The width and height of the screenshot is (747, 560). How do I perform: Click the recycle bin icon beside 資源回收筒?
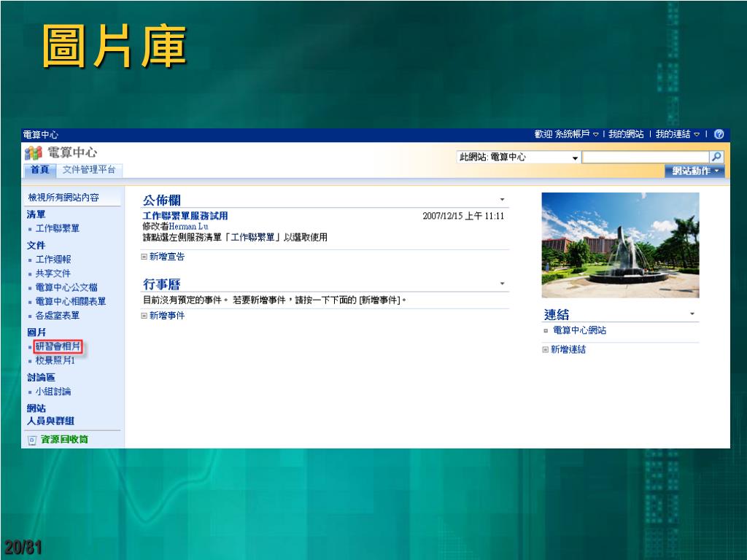(x=31, y=440)
